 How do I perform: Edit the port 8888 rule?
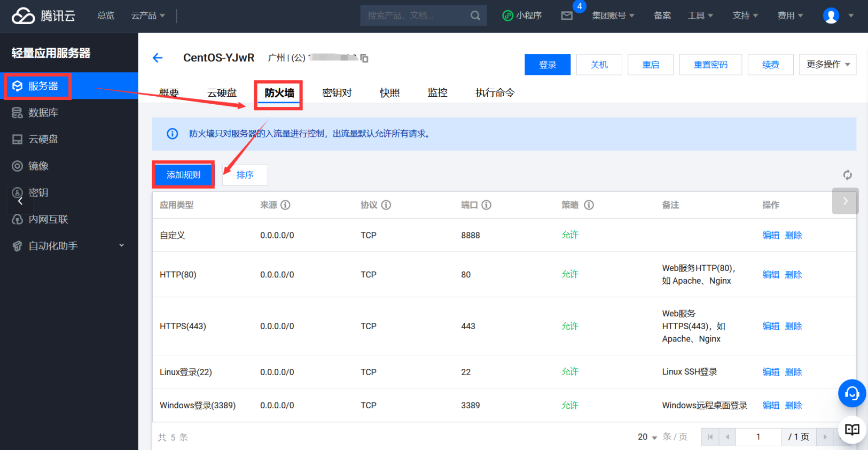[771, 235]
